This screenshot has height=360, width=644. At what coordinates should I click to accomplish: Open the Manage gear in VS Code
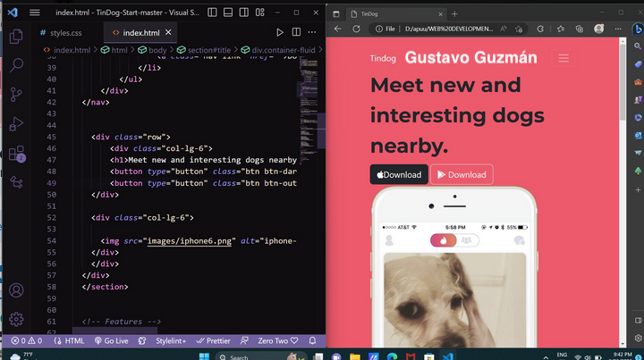(16, 319)
